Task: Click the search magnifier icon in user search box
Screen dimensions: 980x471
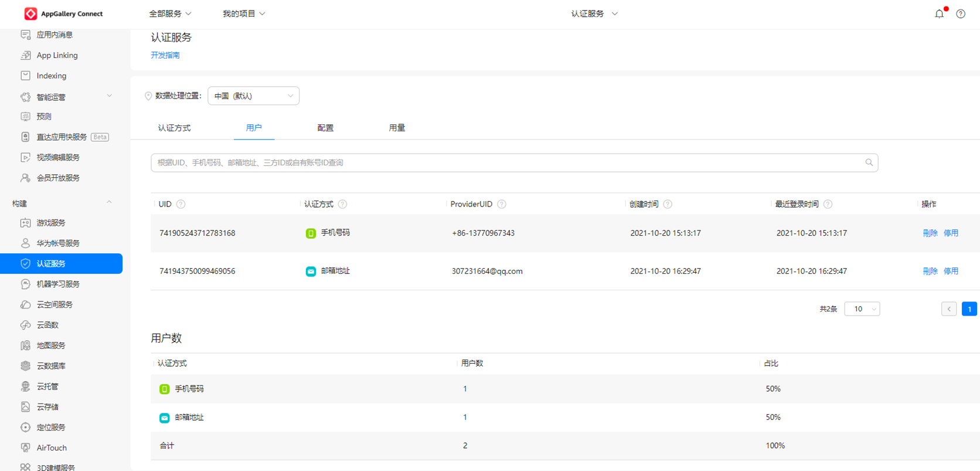Action: [869, 162]
